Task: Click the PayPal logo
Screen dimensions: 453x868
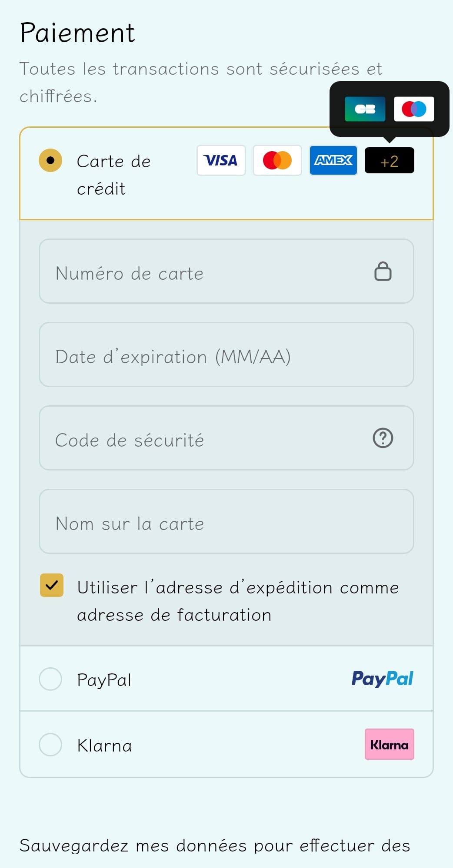Action: (382, 679)
